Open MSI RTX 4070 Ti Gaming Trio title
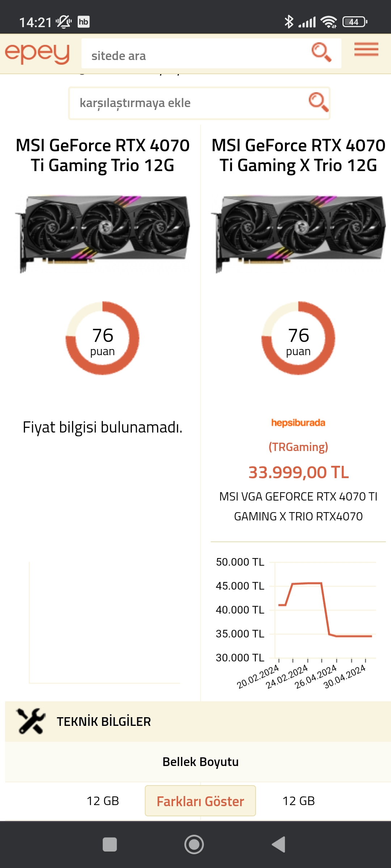This screenshot has width=391, height=868. click(102, 155)
